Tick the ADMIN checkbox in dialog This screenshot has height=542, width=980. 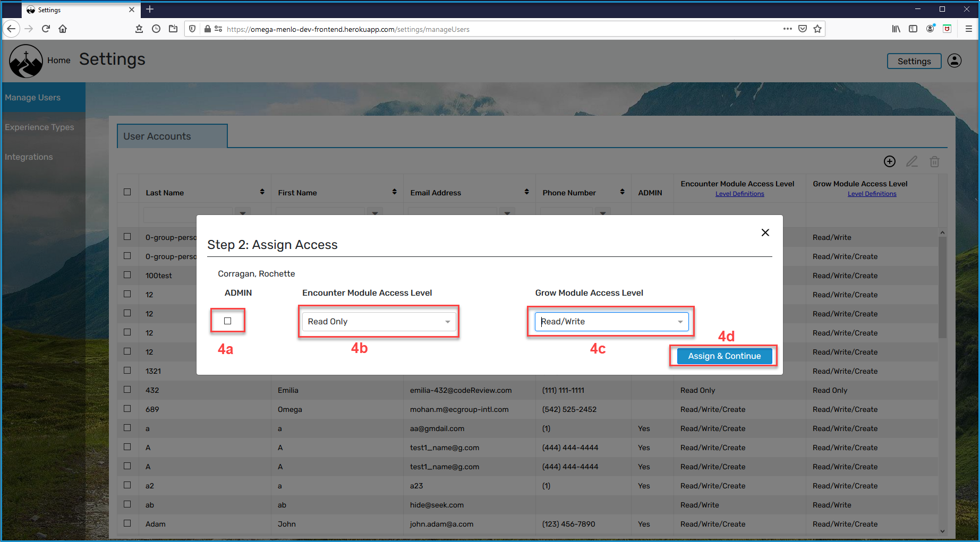tap(228, 321)
